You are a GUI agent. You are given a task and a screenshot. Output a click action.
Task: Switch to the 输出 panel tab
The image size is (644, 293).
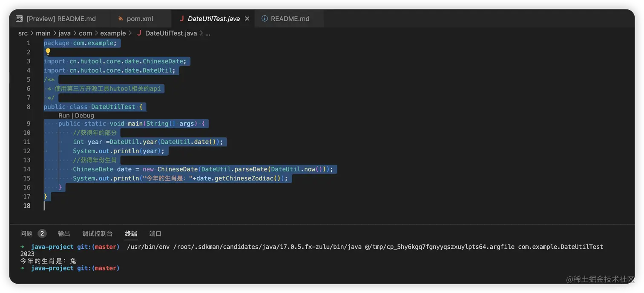64,233
